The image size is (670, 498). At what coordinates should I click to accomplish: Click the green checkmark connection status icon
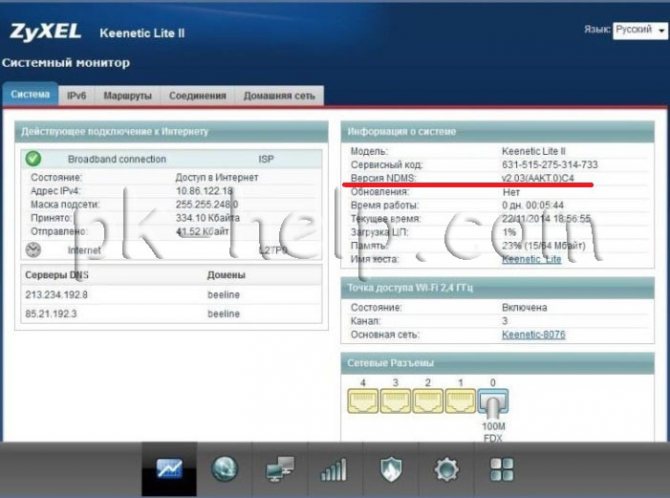point(33,159)
